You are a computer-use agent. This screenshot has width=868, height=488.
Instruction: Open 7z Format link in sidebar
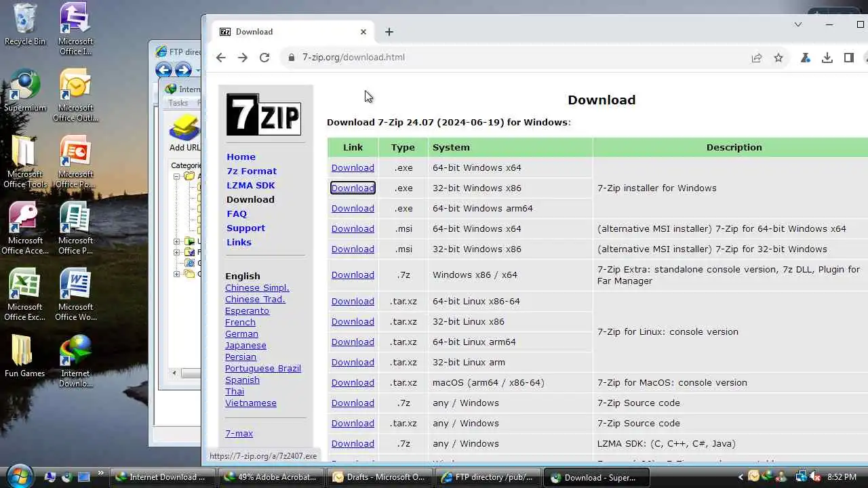pyautogui.click(x=252, y=171)
